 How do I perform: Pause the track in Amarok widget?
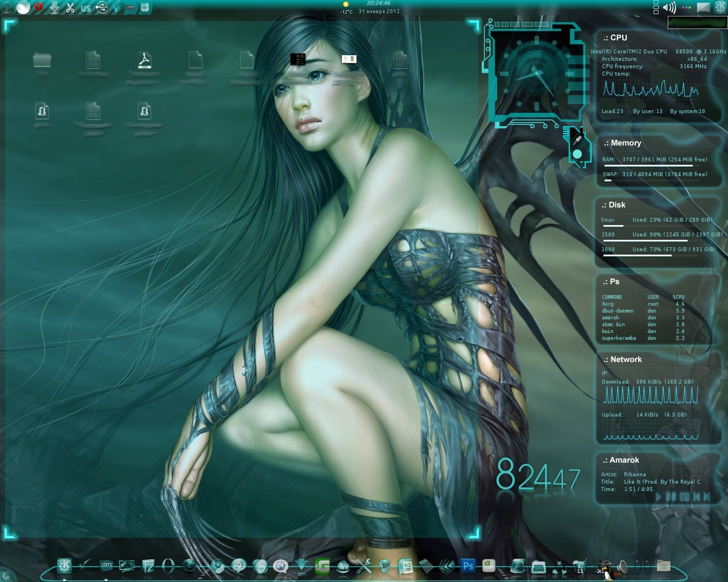671,497
